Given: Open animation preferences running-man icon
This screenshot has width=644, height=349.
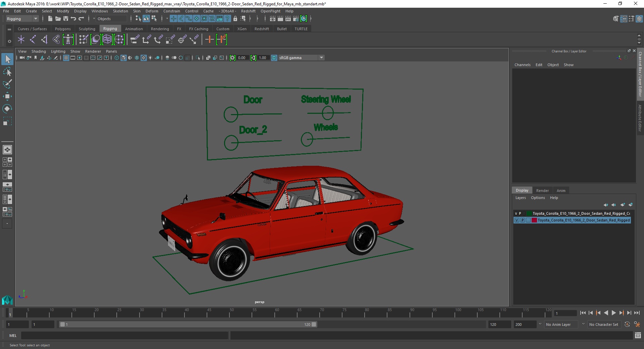Looking at the screenshot, I should 637,325.
